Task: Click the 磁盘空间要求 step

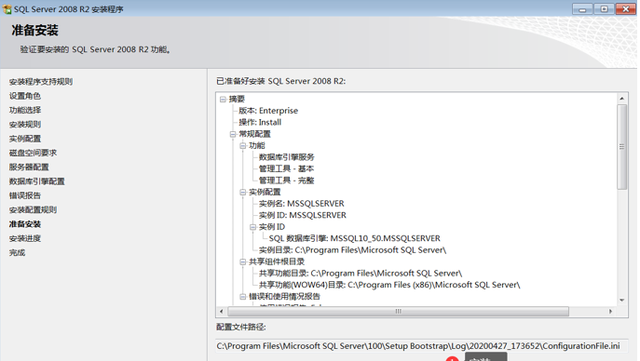Action: click(33, 153)
